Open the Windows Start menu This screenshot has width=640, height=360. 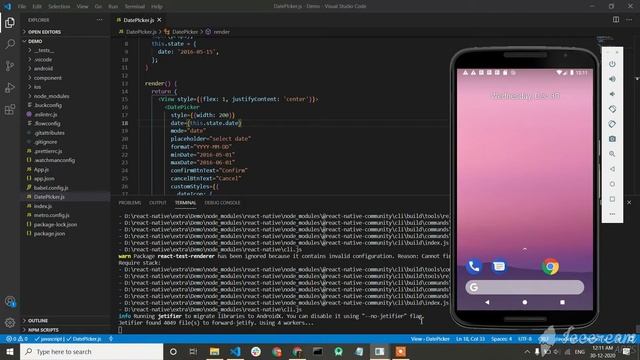click(10, 351)
